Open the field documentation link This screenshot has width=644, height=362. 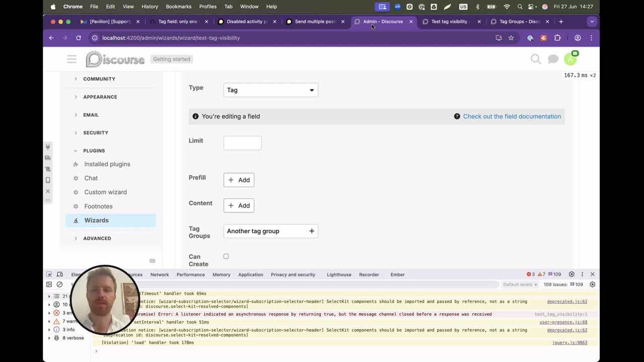[x=512, y=116]
